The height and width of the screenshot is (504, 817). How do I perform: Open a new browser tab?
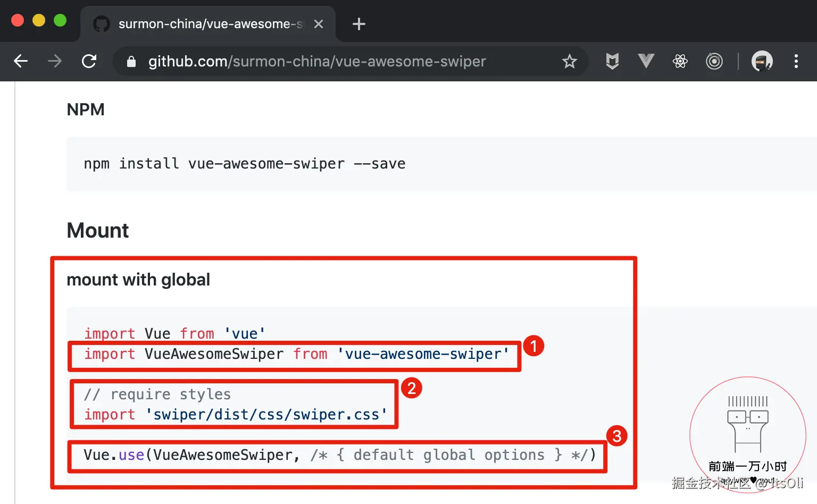coord(359,24)
